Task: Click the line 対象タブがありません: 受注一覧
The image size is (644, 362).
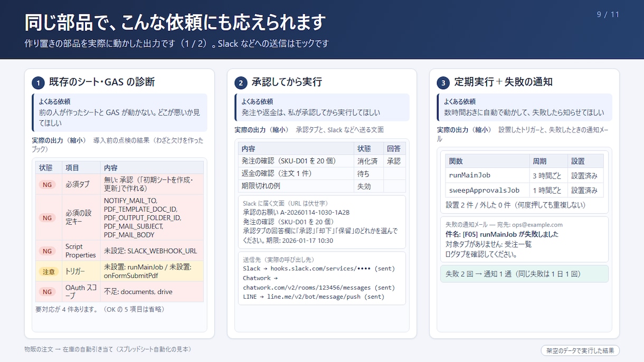Action: [x=488, y=244]
